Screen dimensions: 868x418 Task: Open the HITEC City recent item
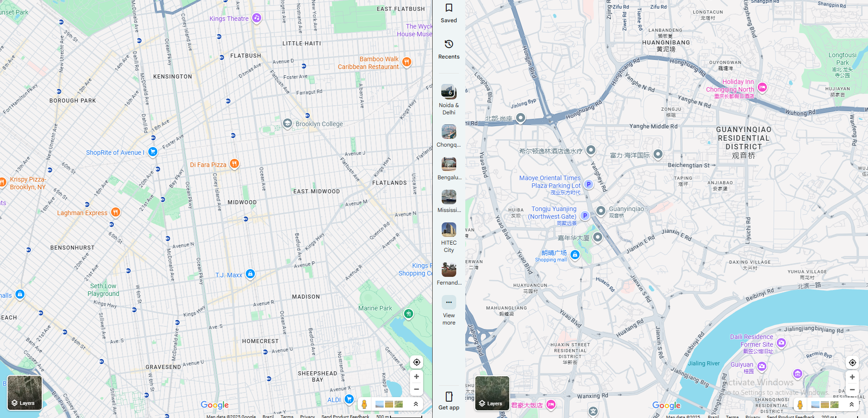pos(449,237)
